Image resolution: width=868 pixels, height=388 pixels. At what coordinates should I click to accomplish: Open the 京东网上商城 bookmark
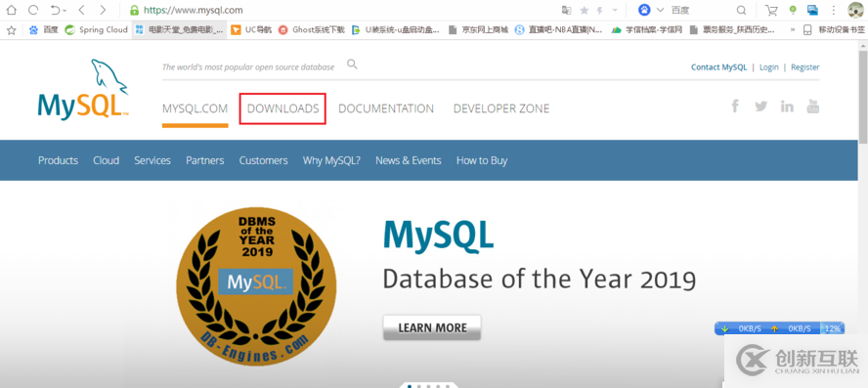(478, 30)
